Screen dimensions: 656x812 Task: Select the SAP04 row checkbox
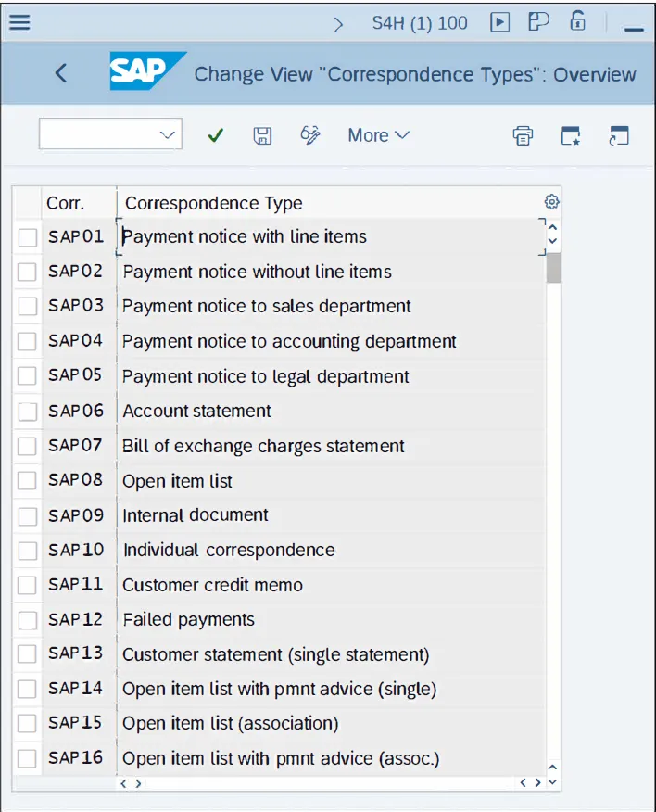point(27,341)
